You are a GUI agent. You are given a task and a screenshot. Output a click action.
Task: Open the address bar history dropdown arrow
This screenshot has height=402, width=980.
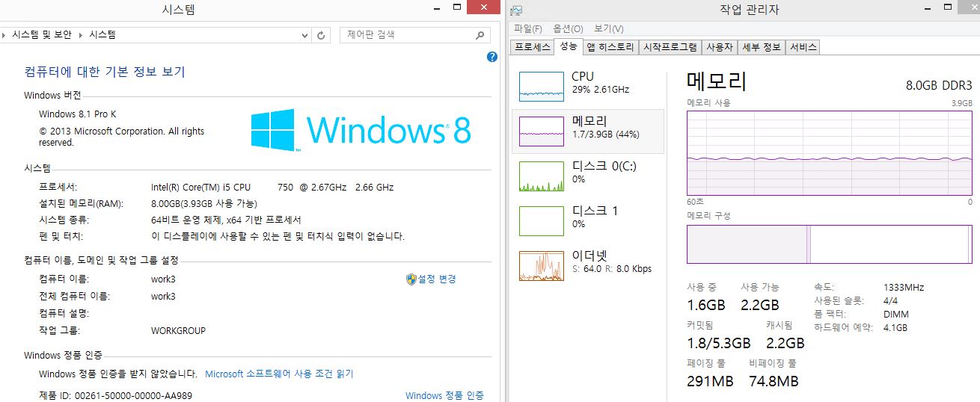pyautogui.click(x=304, y=35)
